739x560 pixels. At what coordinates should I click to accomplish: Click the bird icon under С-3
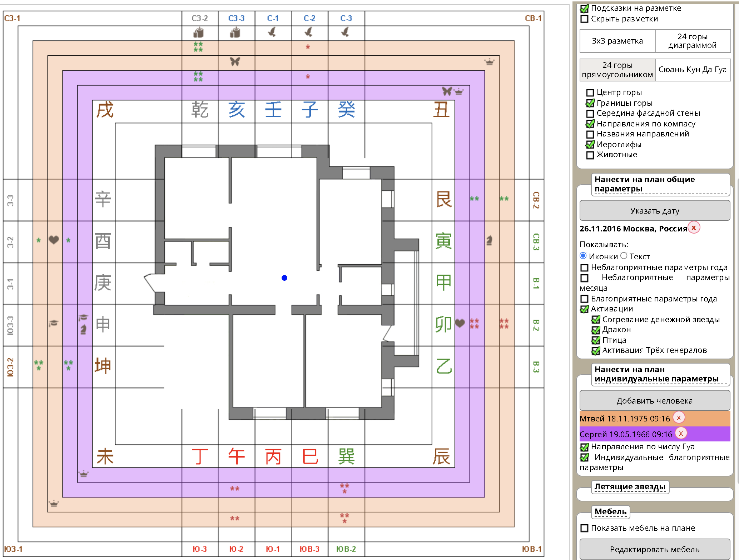click(x=345, y=32)
